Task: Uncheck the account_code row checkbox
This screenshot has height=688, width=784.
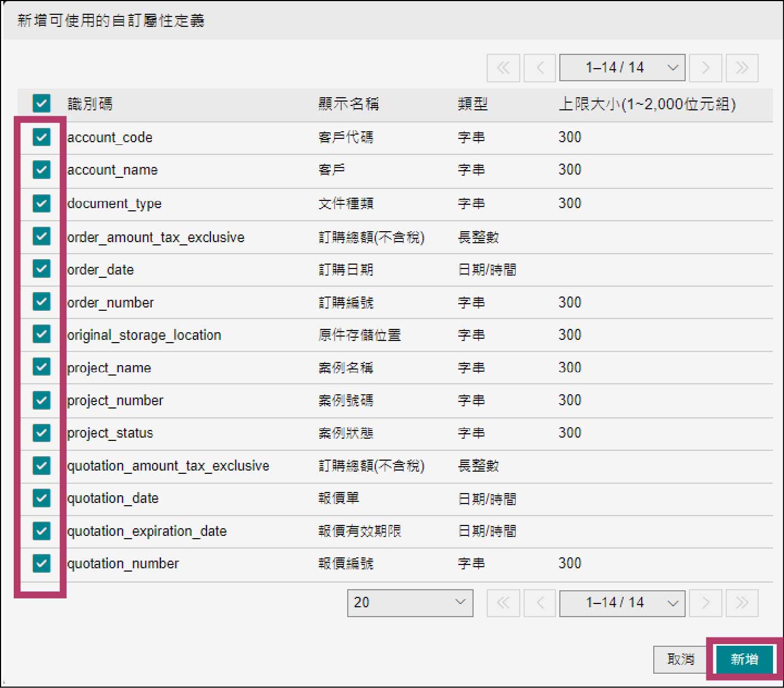Action: point(42,137)
